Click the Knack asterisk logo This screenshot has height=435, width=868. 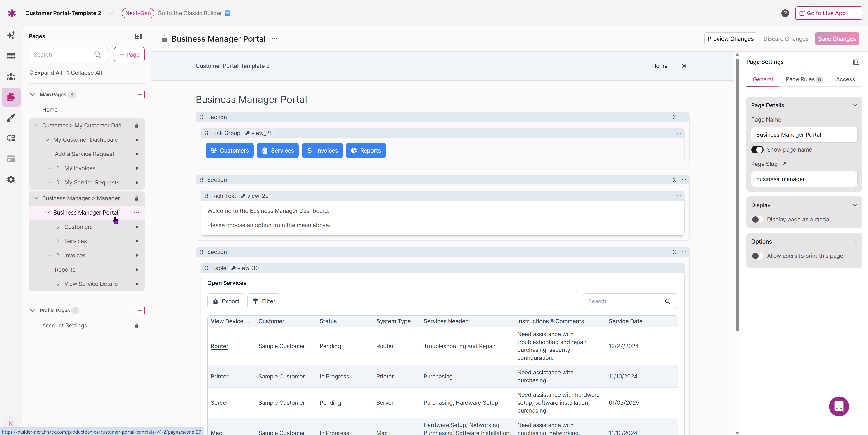point(12,13)
